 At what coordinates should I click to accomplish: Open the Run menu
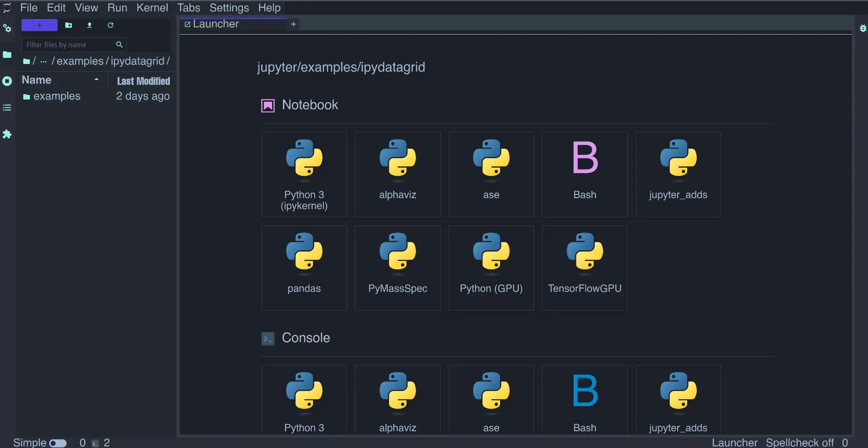pos(117,8)
